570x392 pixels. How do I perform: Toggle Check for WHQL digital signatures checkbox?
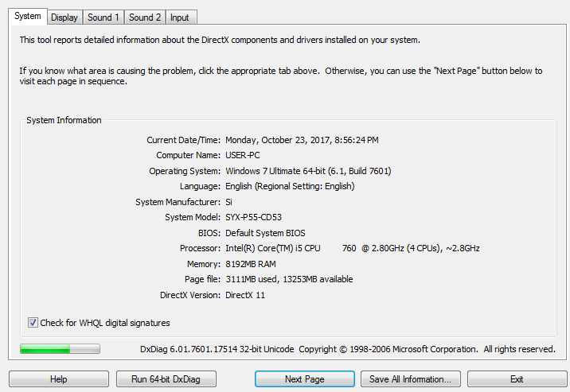pyautogui.click(x=33, y=322)
